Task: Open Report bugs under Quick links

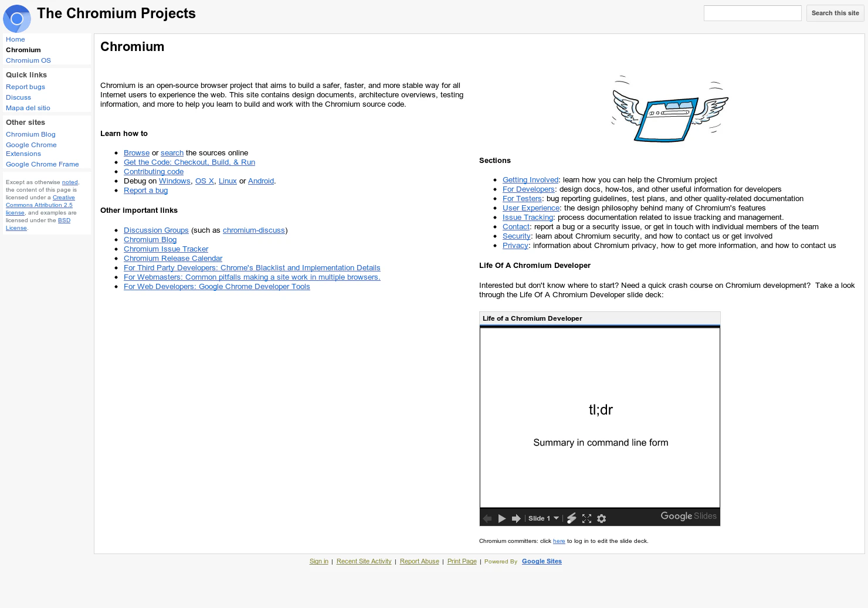Action: coord(25,87)
